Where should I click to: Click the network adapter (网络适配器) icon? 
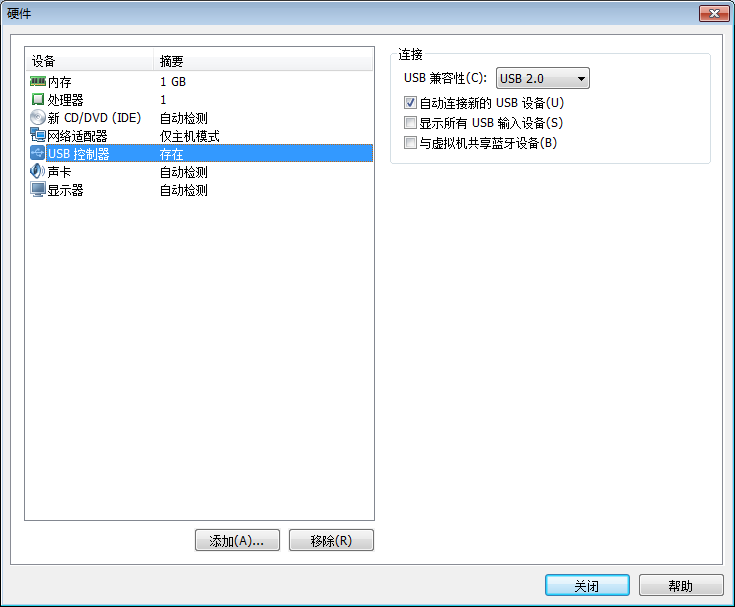38,135
